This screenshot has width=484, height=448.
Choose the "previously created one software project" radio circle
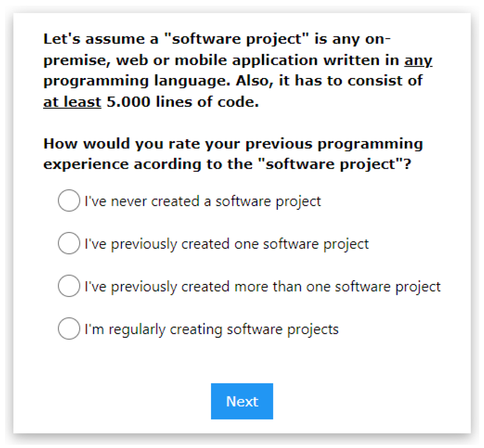[x=69, y=243]
